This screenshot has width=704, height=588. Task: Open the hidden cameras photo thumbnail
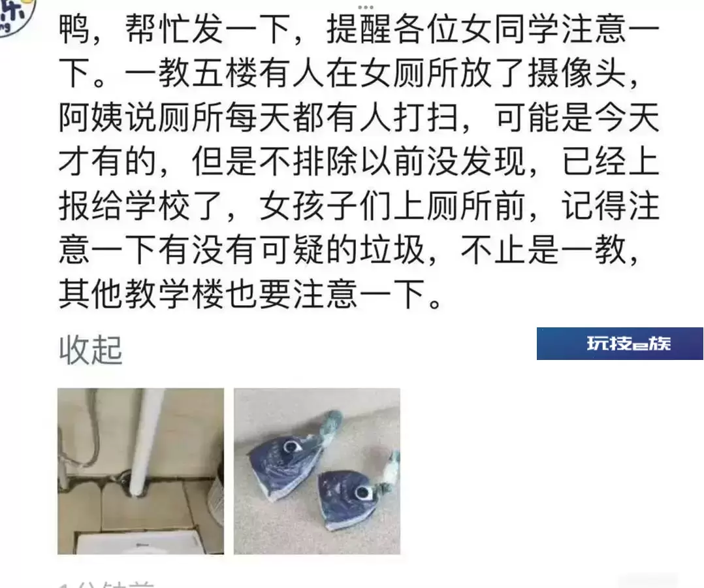(317, 471)
